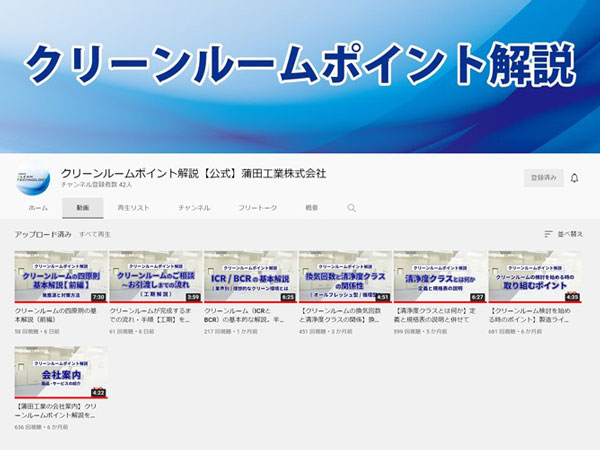
Task: Select the 動画 tab
Action: 83,208
